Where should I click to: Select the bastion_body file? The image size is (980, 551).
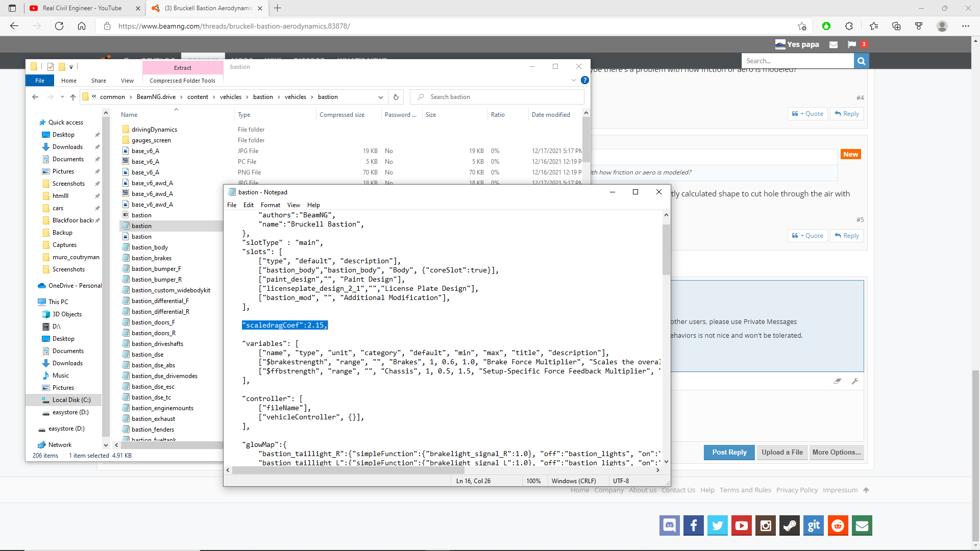click(x=150, y=247)
